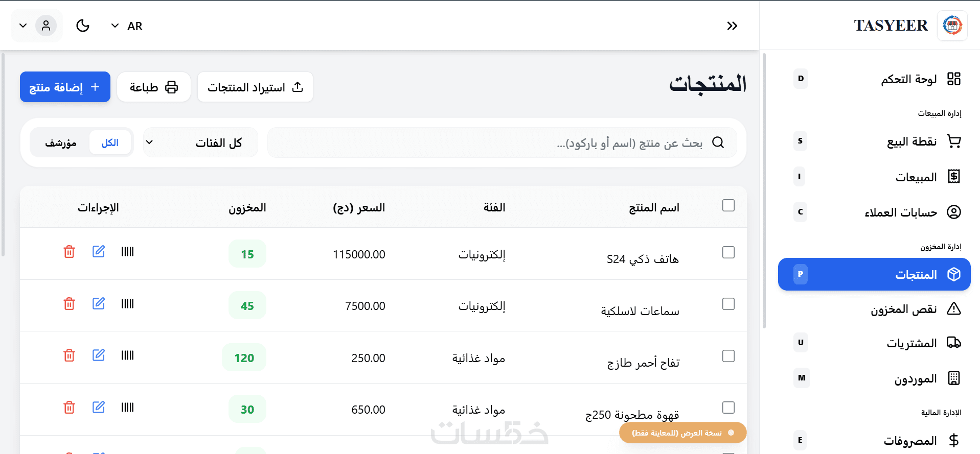Delete the هاتف ذكي S24 product row

click(x=69, y=252)
